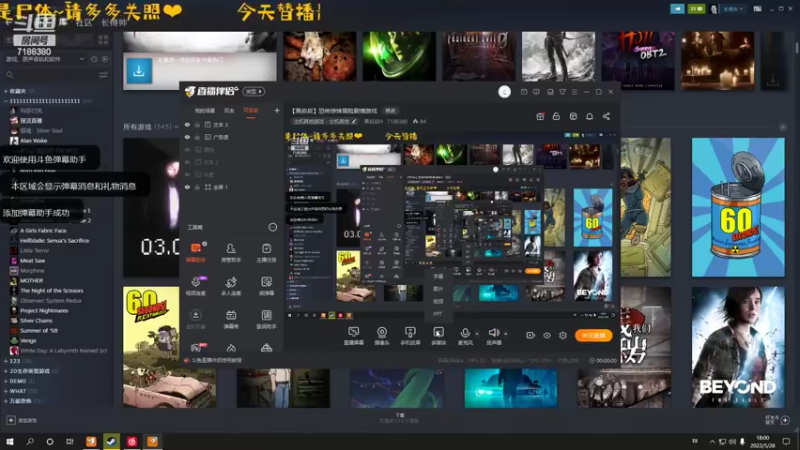Image resolution: width=800 pixels, height=450 pixels.
Task: Open the speaker options arrow
Action: 506,334
